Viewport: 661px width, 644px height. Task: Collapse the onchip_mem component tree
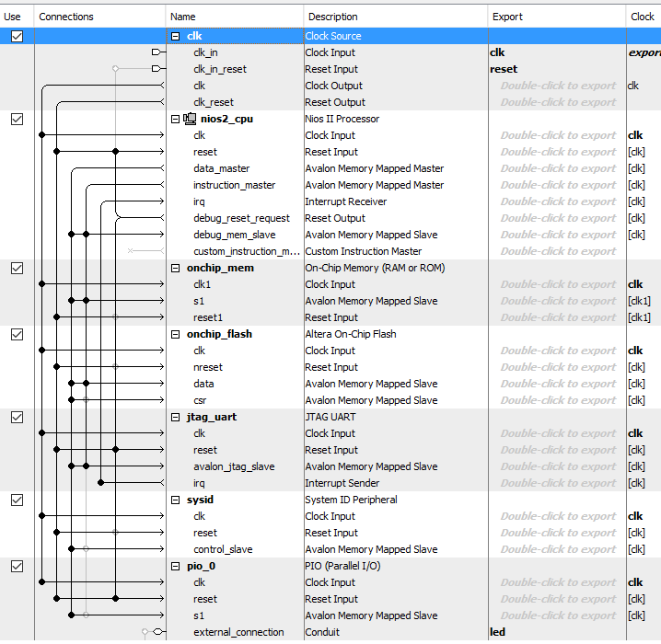[176, 268]
